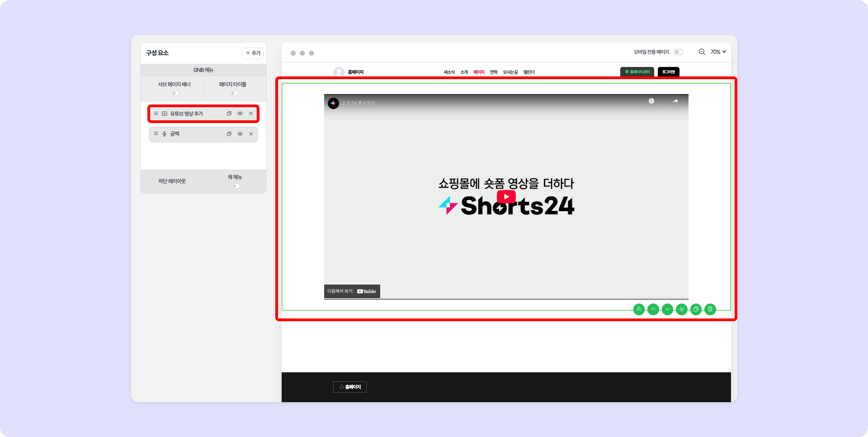Open the 캘린더 menu item
This screenshot has height=437, width=868.
[x=529, y=72]
